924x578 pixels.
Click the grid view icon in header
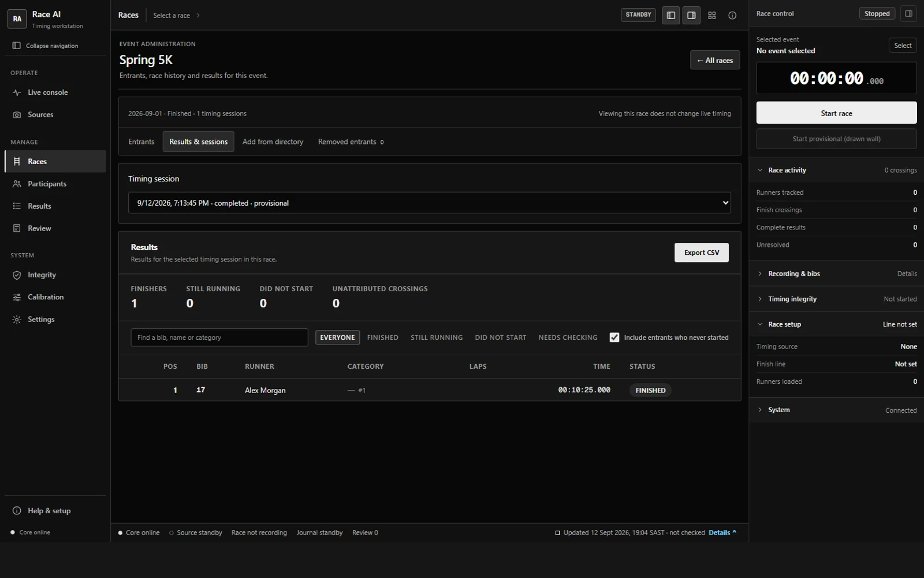(712, 16)
